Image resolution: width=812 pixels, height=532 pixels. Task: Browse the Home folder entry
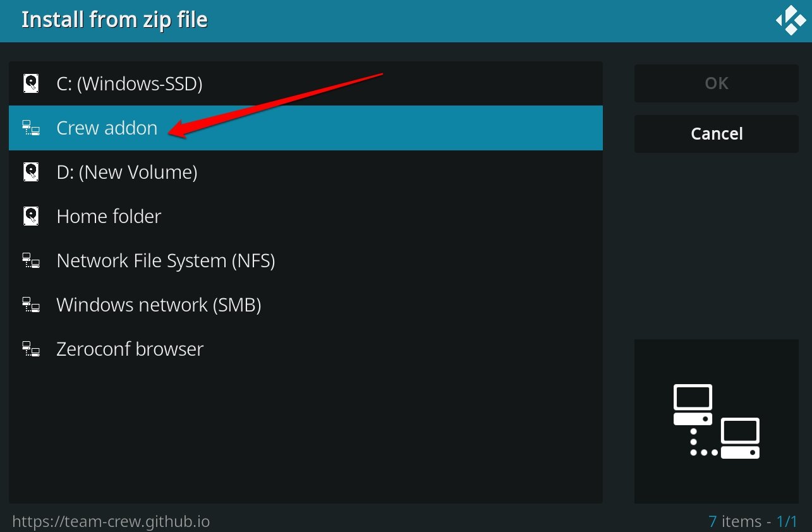click(306, 216)
